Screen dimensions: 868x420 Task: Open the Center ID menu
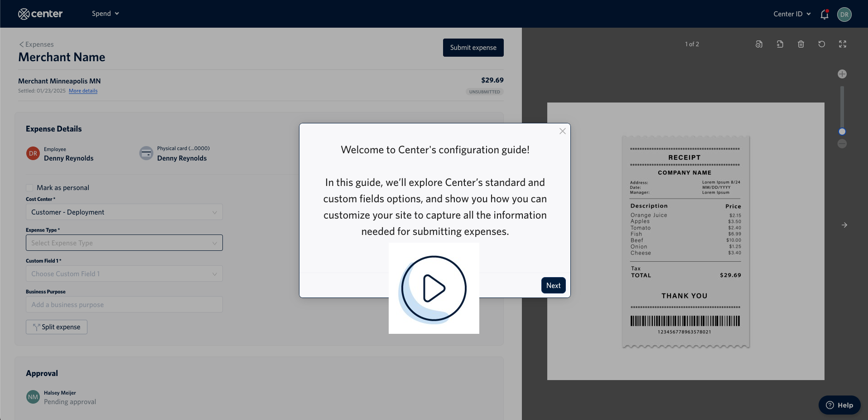pos(791,14)
